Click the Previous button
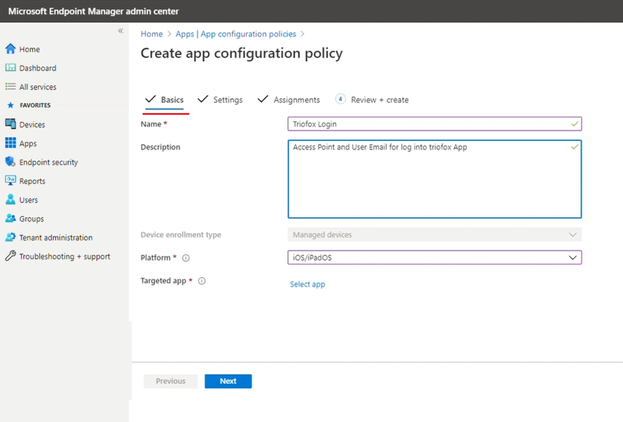623x422 pixels. click(x=170, y=381)
